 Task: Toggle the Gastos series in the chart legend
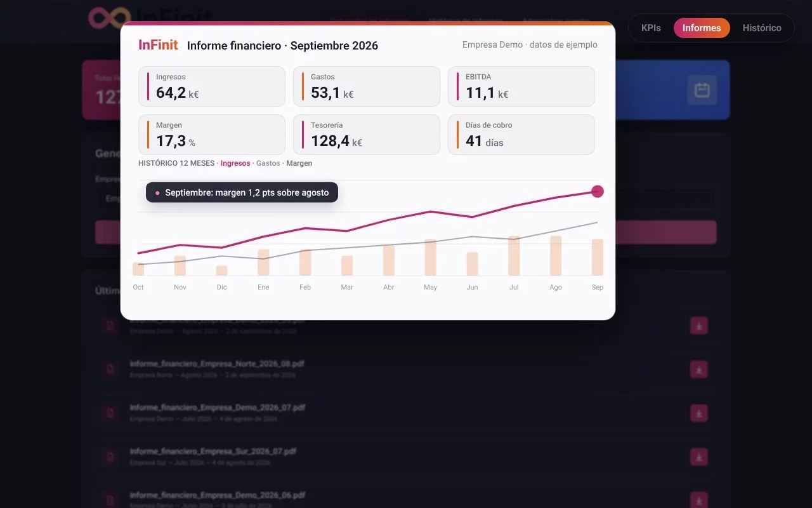pyautogui.click(x=268, y=163)
